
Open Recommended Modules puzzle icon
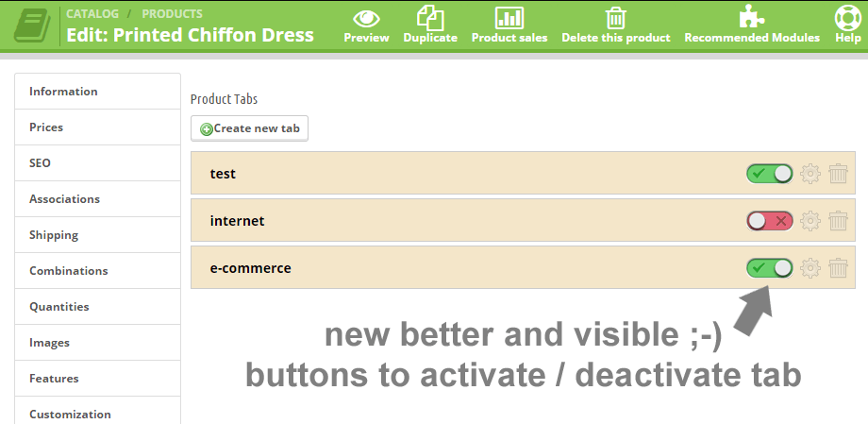pos(752,17)
